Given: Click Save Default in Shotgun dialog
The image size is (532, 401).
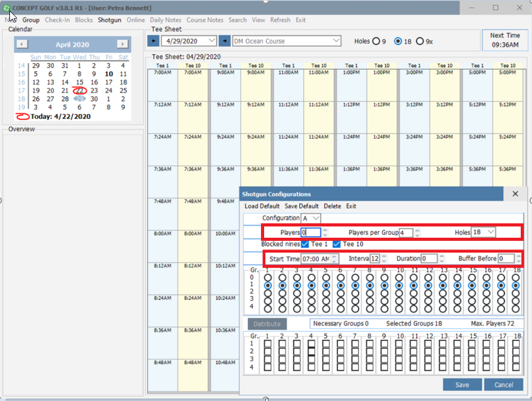Looking at the screenshot, I should click(301, 206).
